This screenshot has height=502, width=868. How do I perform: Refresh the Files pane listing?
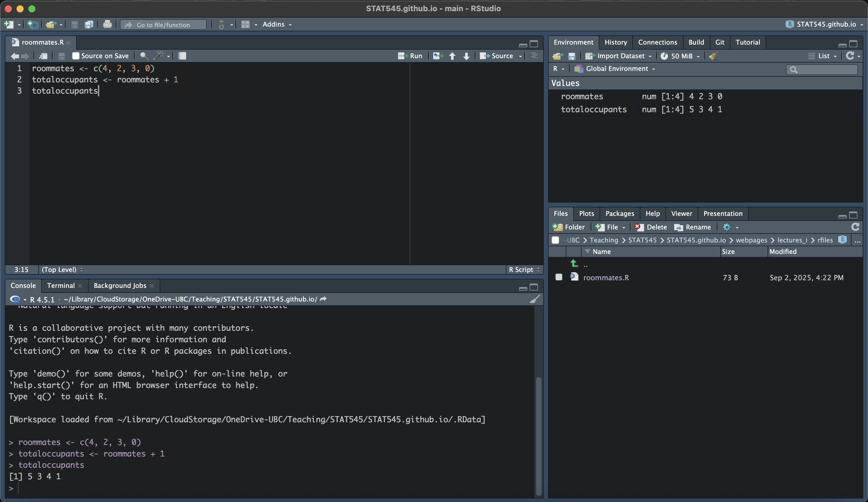coord(855,227)
